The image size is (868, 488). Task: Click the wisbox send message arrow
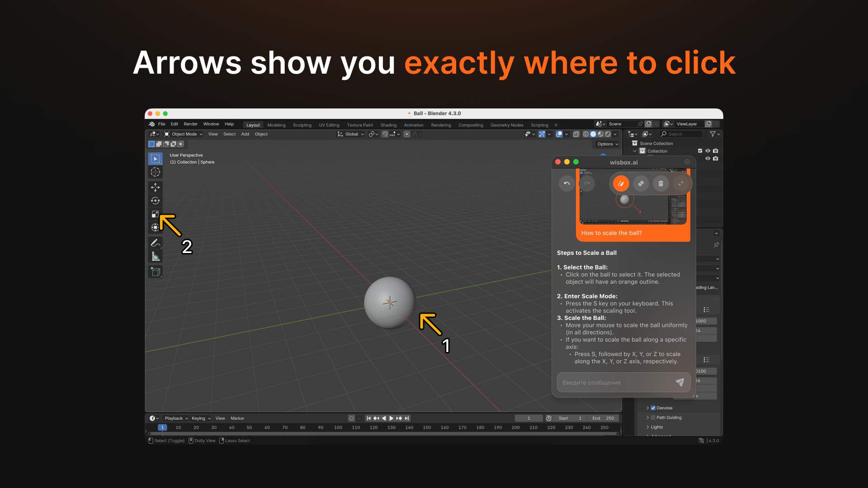click(x=679, y=382)
